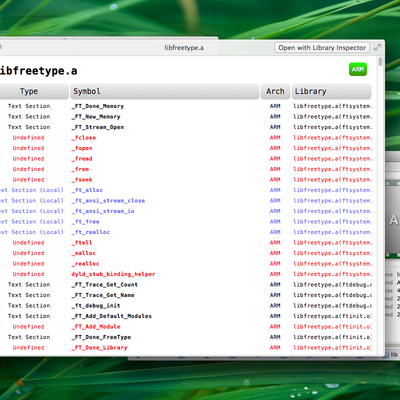Screen dimensions: 400x400
Task: Click the vertical scrollbar thumb
Action: (380, 62)
